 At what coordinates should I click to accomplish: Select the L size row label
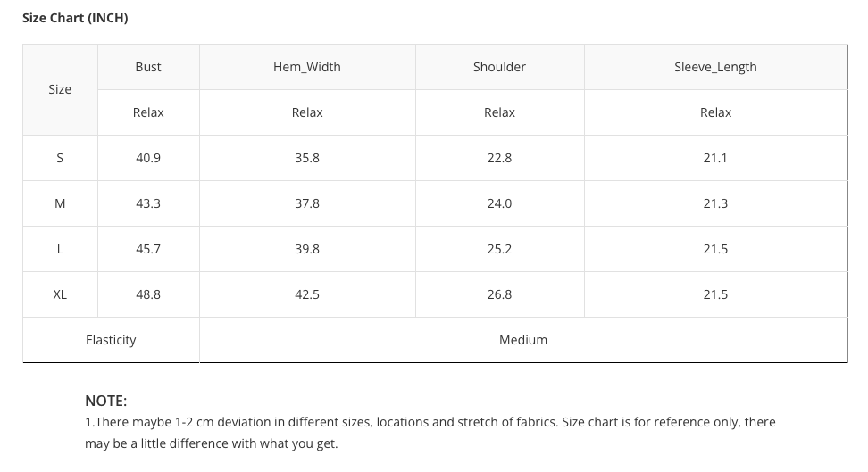[x=60, y=249]
